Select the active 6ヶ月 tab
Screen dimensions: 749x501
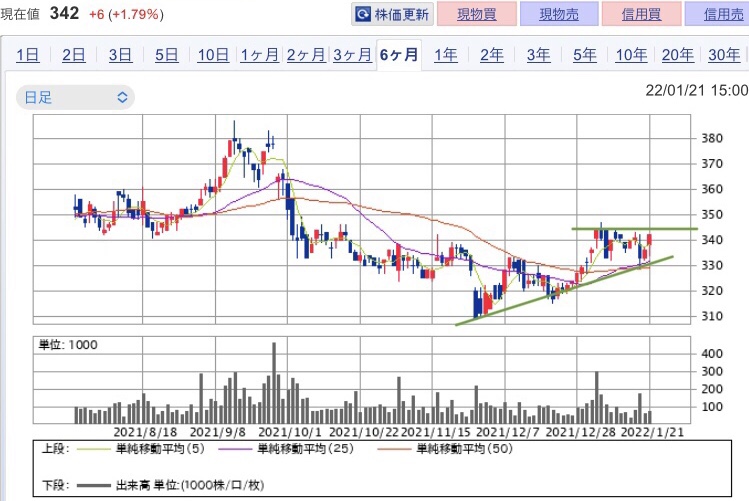399,55
